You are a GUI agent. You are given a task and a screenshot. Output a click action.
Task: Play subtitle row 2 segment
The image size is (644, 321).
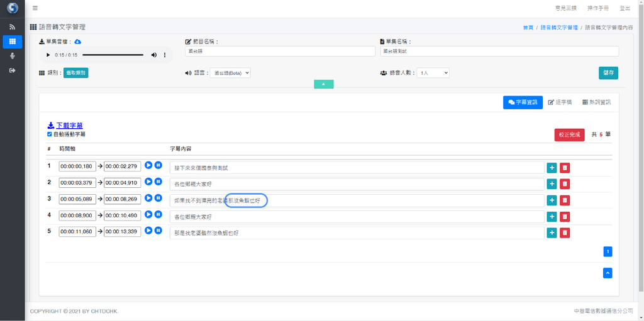pos(148,182)
